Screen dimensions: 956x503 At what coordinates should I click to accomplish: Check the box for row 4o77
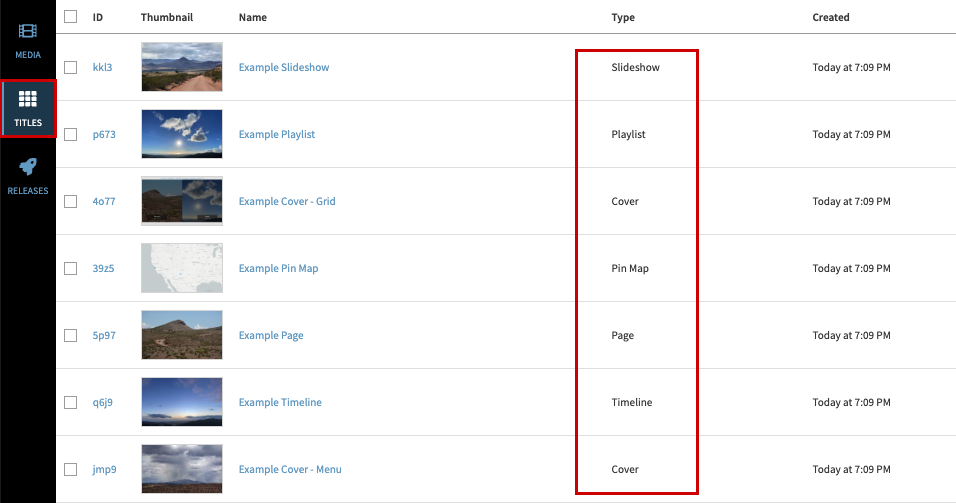click(71, 201)
